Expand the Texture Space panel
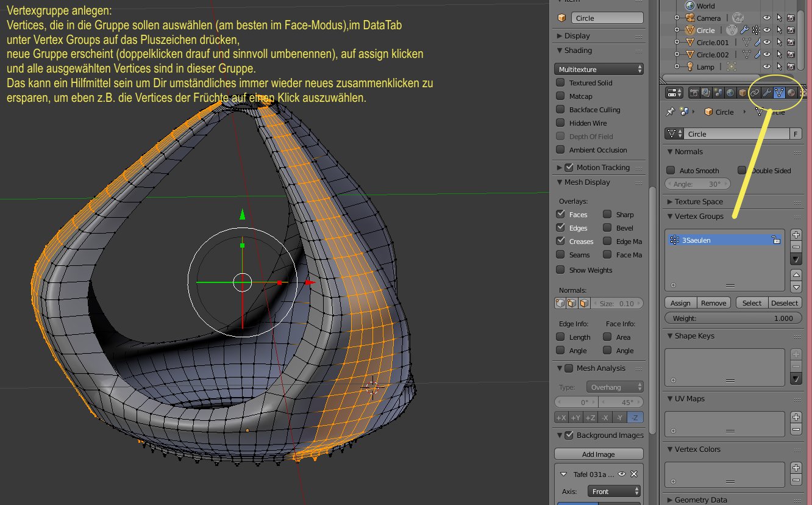The height and width of the screenshot is (505, 812). click(698, 202)
